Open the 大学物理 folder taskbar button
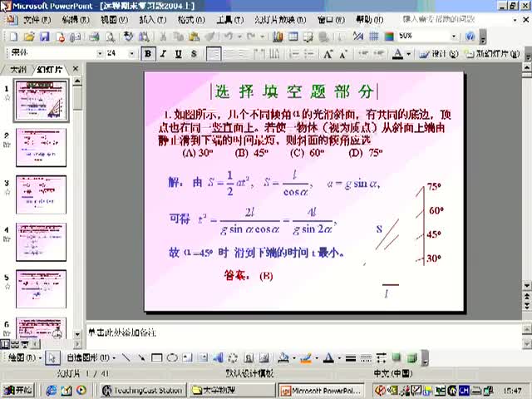Viewport: 532px width, 399px height. (231, 391)
